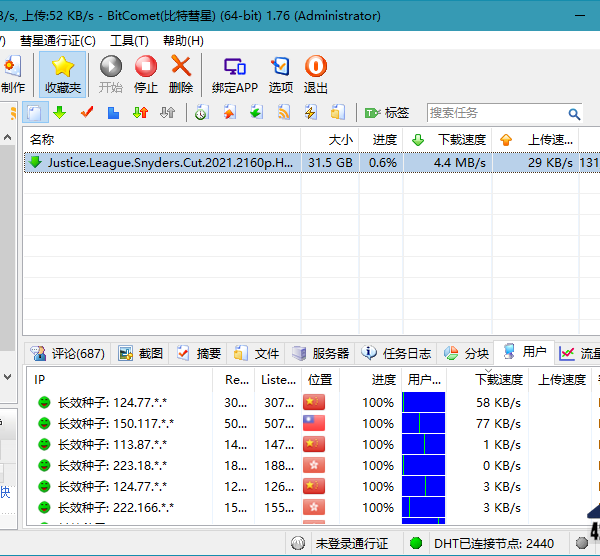This screenshot has height=556, width=600.
Task: Open the 选项 options icon
Action: tap(281, 68)
